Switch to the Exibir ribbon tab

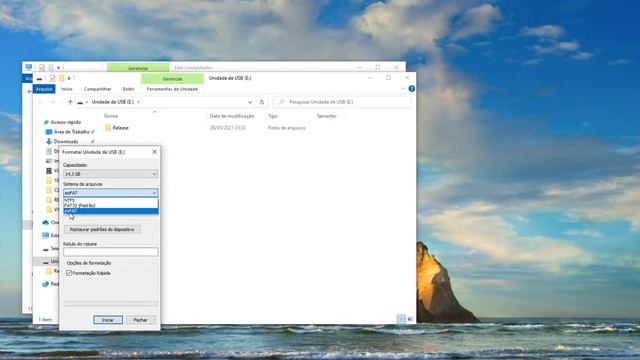(x=129, y=89)
